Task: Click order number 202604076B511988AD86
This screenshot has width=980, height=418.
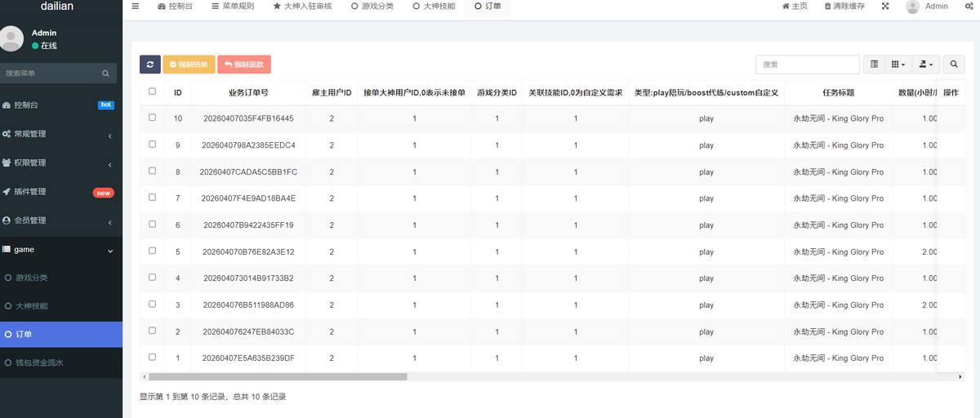Action: [248, 305]
